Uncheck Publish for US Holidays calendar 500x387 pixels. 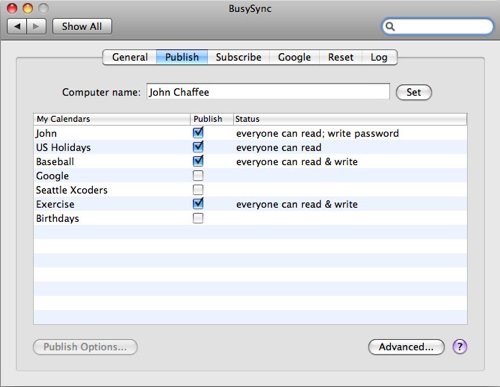(198, 147)
